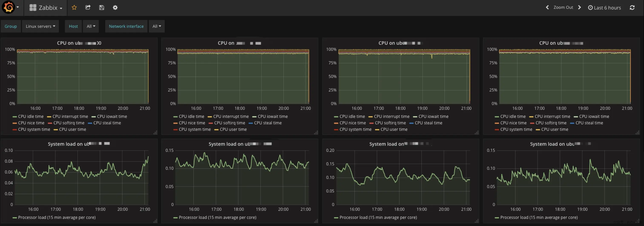
Task: Save dashboard using the floppy disk icon
Action: [102, 7]
